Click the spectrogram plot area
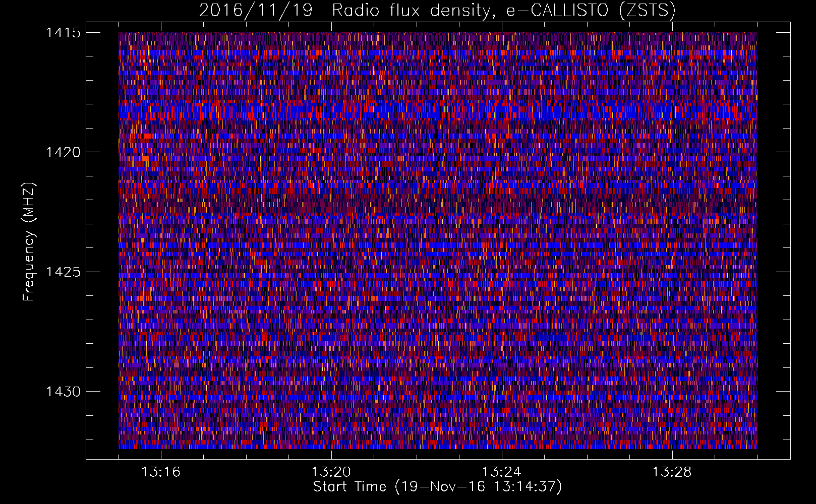Image resolution: width=816 pixels, height=504 pixels. (x=438, y=240)
